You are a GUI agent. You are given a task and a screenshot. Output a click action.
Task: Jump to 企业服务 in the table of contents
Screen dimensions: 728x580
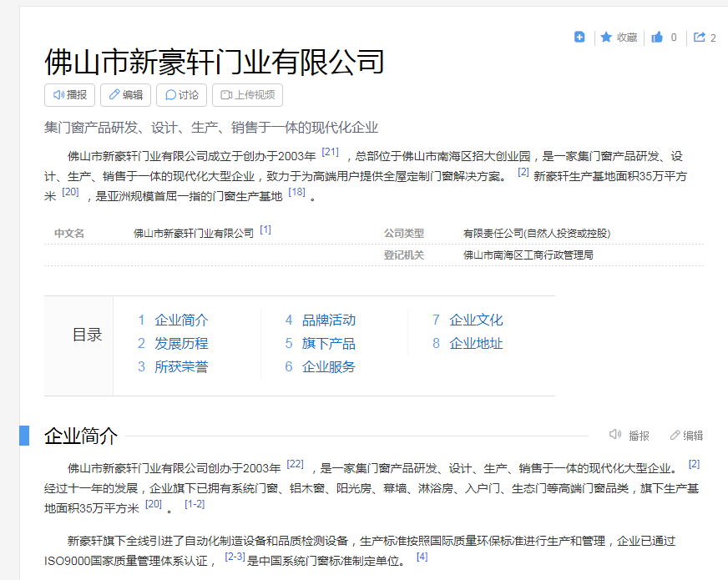click(x=328, y=366)
